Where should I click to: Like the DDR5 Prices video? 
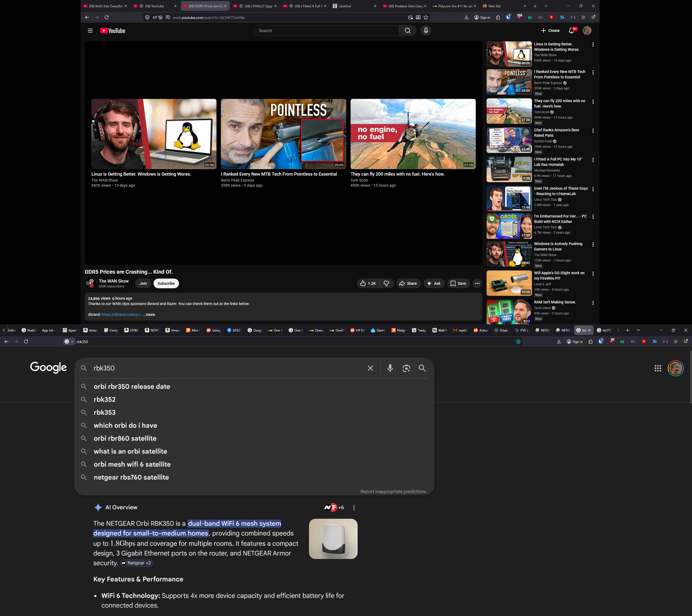click(368, 284)
